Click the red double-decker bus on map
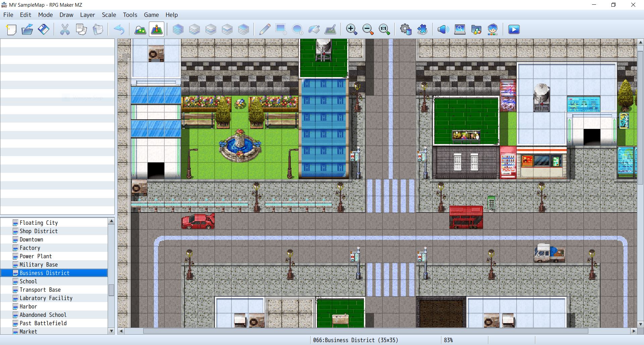The width and height of the screenshot is (644, 345). coord(466,217)
